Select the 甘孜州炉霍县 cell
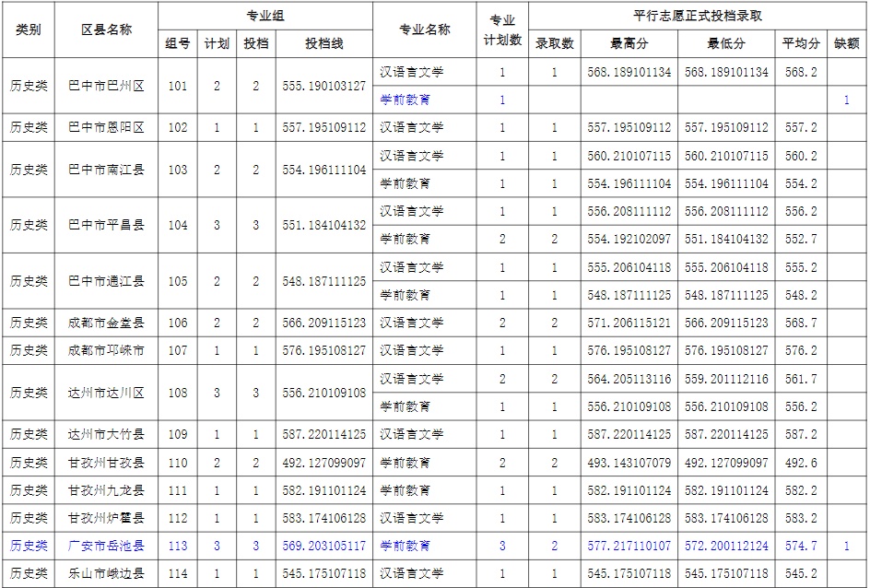 pyautogui.click(x=107, y=518)
